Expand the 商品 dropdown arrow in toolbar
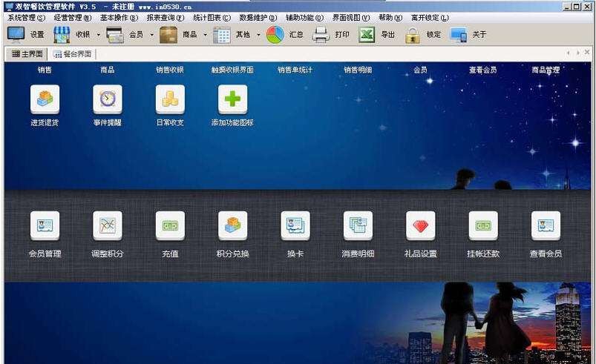This screenshot has height=364, width=596. tap(206, 35)
